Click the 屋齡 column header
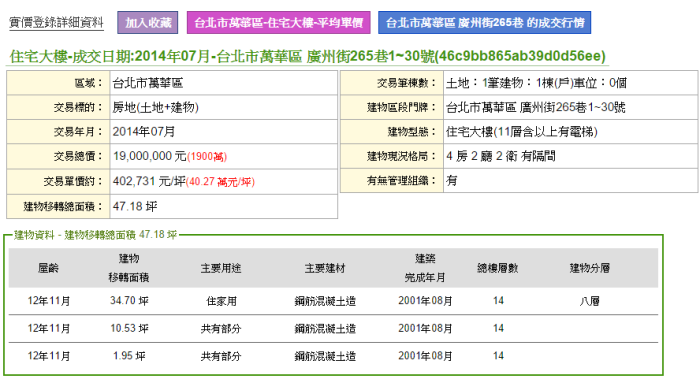The height and width of the screenshot is (379, 700). click(x=48, y=268)
